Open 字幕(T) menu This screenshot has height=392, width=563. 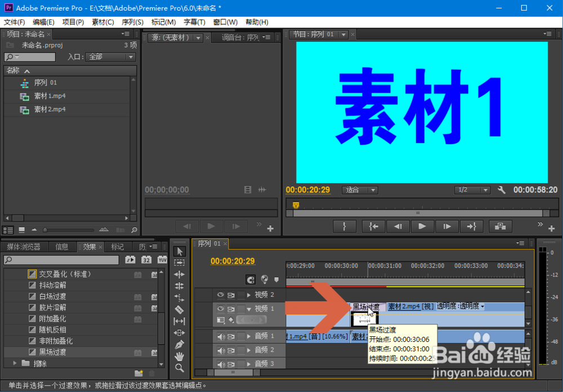pos(194,23)
